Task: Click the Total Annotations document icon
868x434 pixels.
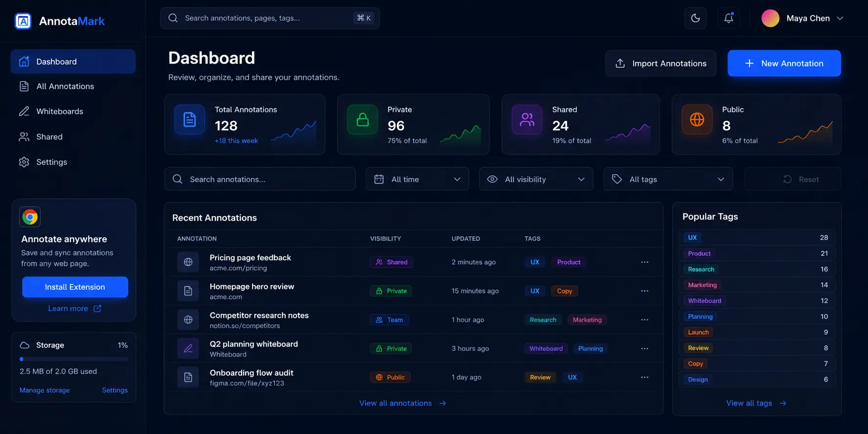Action: pyautogui.click(x=189, y=119)
